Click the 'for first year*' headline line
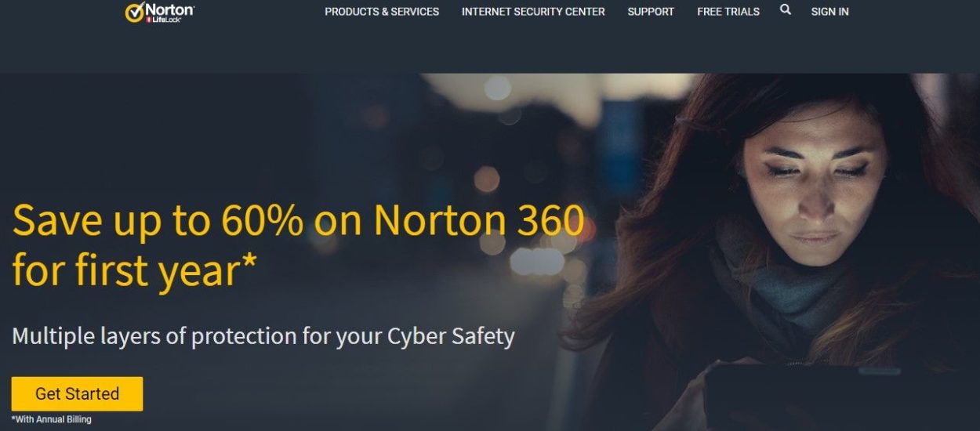The image size is (980, 431). (134, 271)
